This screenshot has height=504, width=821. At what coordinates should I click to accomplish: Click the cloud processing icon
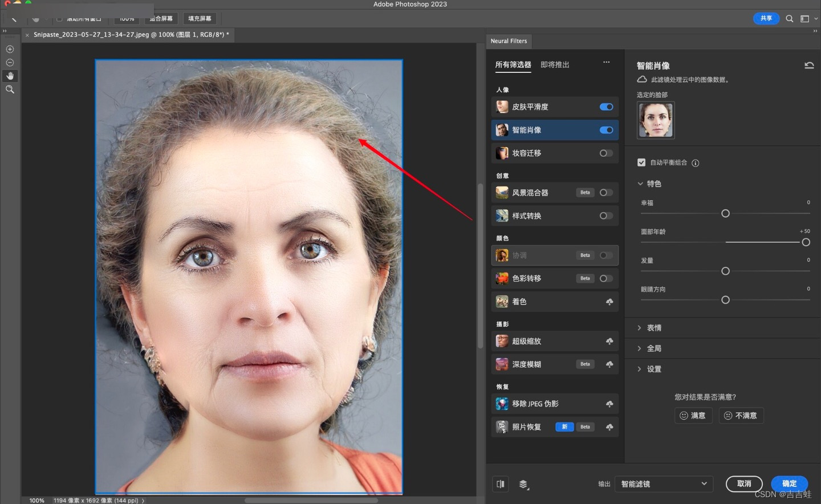click(x=642, y=79)
